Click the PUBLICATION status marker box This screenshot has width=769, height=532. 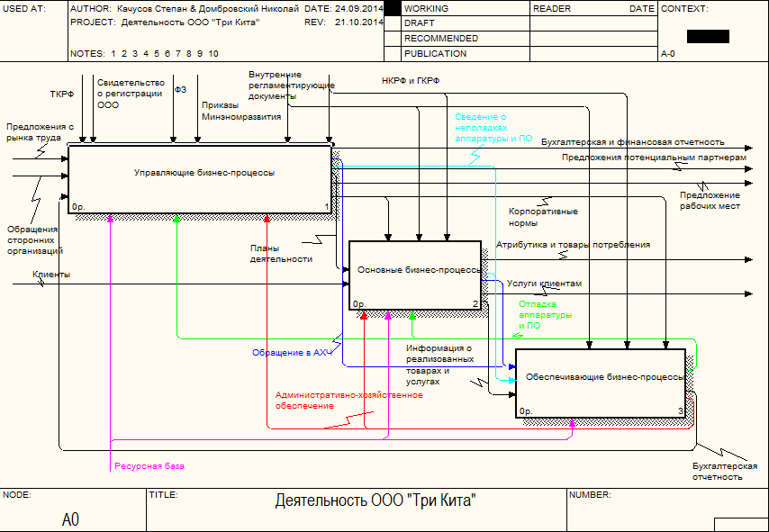tap(393, 53)
